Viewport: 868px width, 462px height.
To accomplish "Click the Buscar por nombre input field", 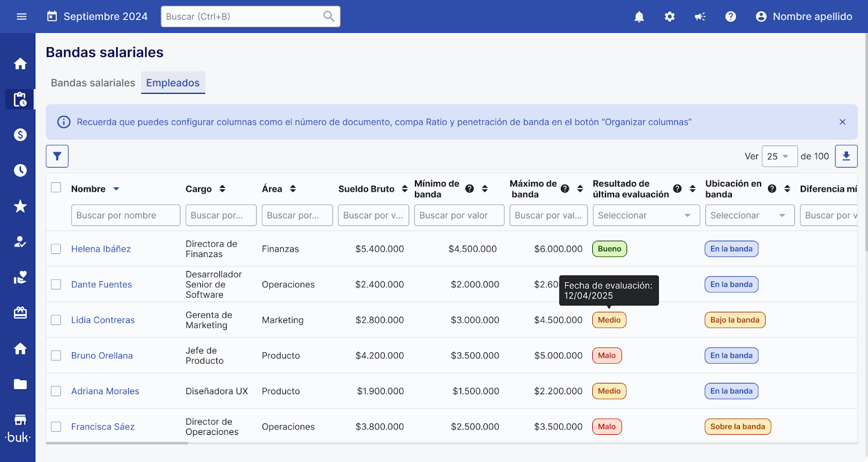I will [x=125, y=215].
